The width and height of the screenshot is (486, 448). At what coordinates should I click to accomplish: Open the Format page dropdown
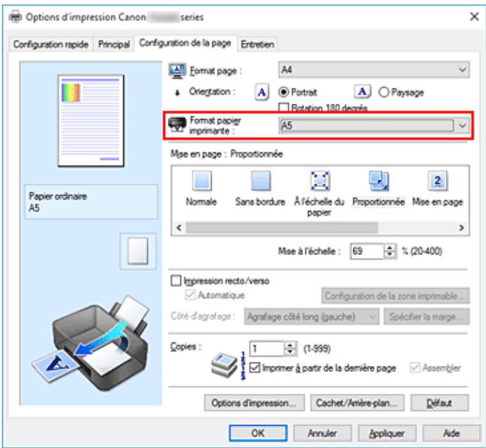[374, 69]
